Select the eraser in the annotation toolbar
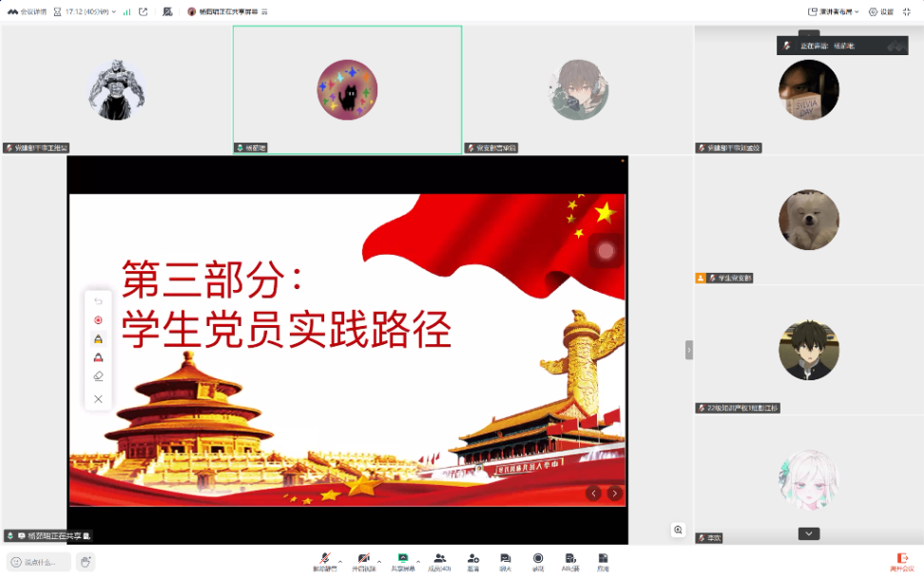The height and width of the screenshot is (578, 924). pos(98,375)
